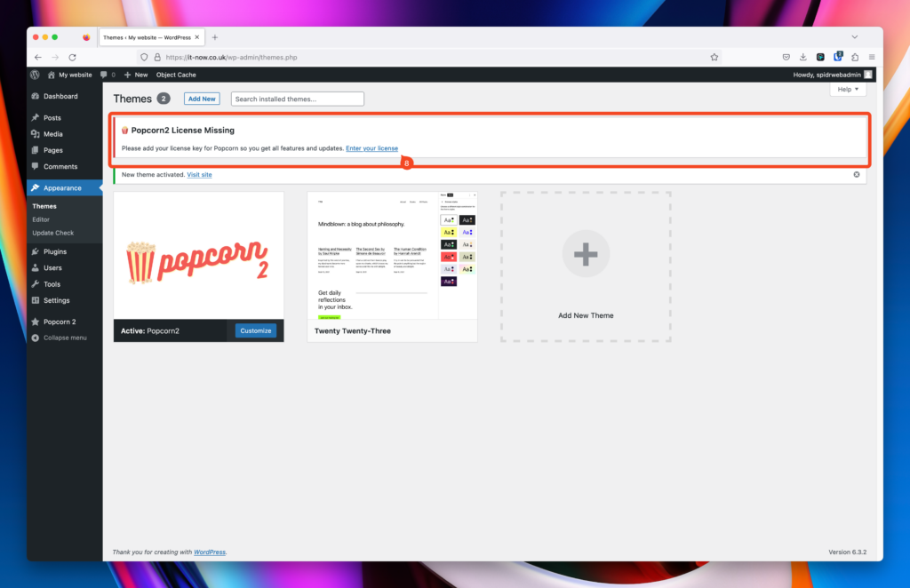
Task: Click the Themes page heading
Action: [132, 99]
